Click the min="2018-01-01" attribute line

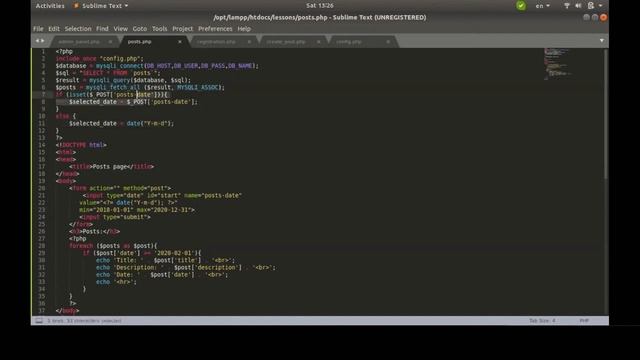click(137, 210)
